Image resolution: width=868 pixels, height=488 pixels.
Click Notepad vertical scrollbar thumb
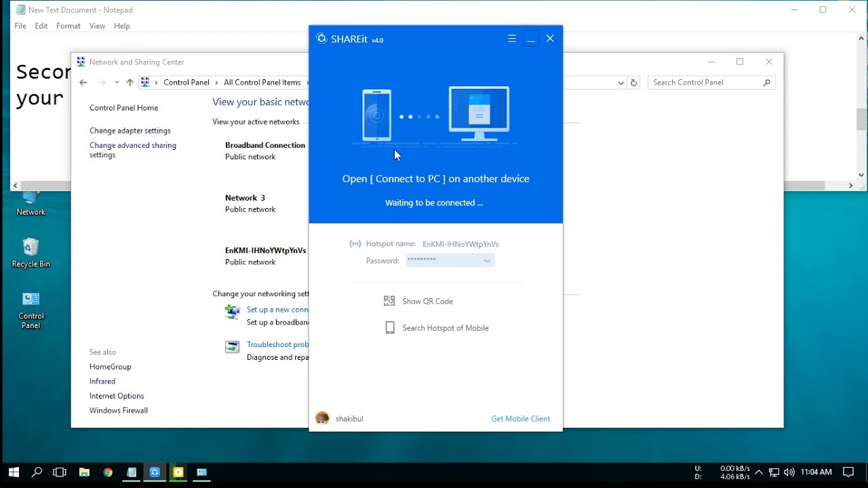[861, 120]
